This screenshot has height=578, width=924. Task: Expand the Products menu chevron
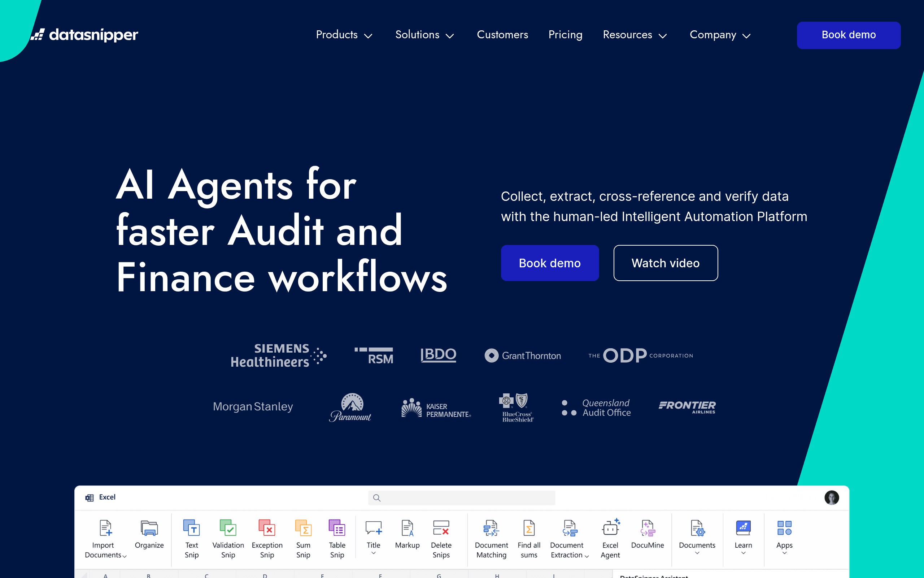point(368,36)
